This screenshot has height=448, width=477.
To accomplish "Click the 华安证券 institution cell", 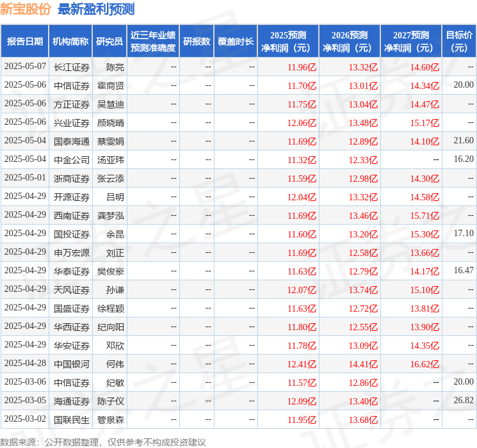I will click(x=72, y=346).
